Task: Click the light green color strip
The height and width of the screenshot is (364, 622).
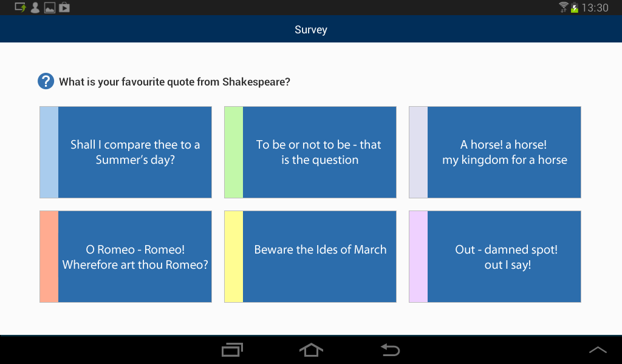Action: coord(234,152)
